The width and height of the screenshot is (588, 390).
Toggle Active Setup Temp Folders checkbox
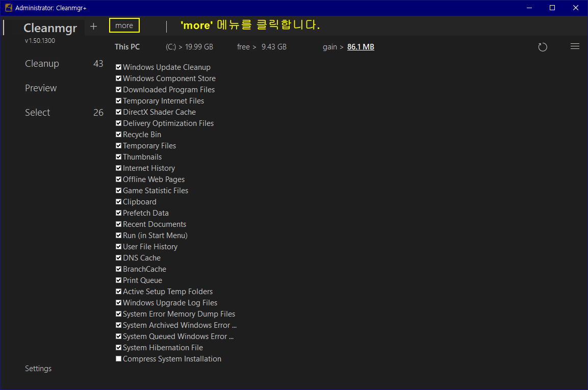coord(118,292)
